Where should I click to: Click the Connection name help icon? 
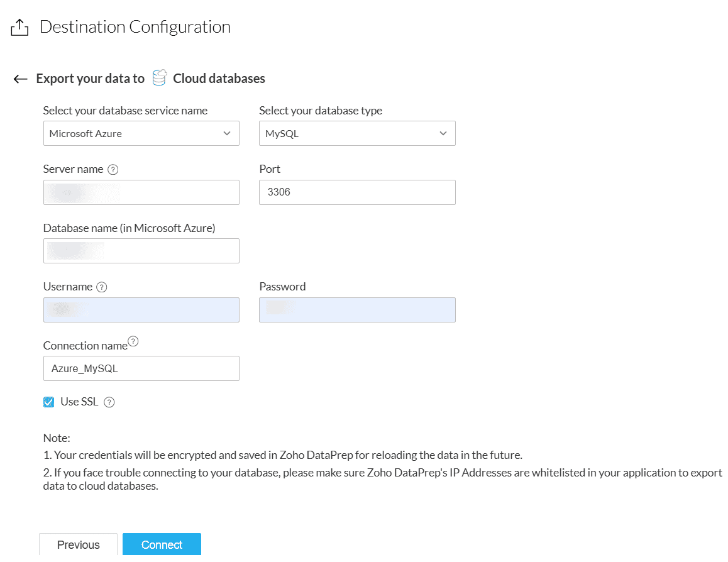[133, 343]
